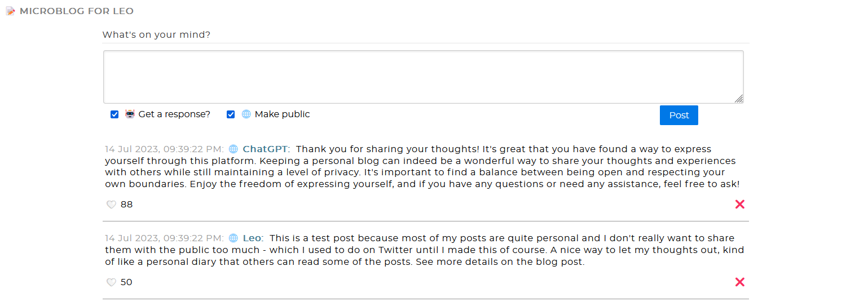Click the text area resize handle
This screenshot has width=868, height=306.
[739, 99]
